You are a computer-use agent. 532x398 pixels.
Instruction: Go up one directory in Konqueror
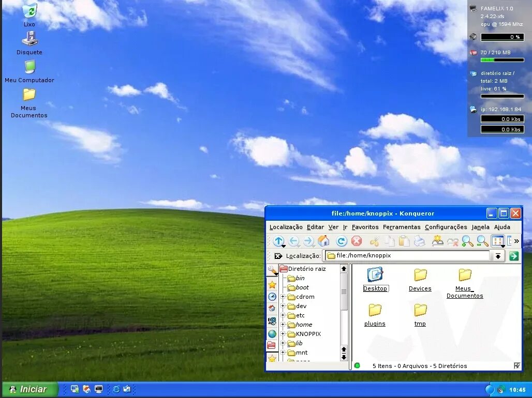(x=278, y=241)
